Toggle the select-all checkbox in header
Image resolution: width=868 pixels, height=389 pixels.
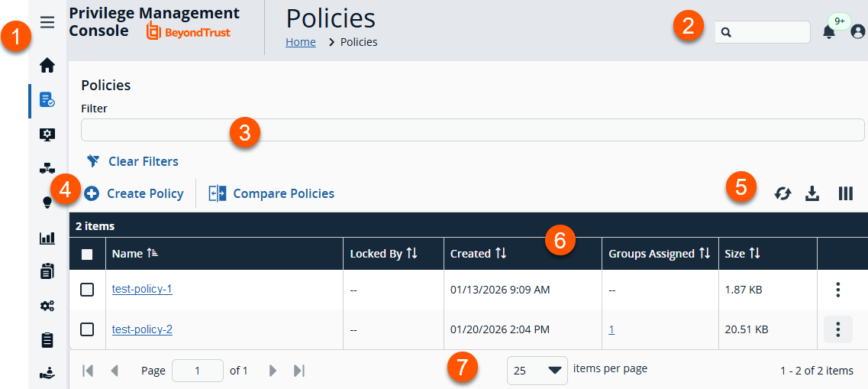click(87, 254)
